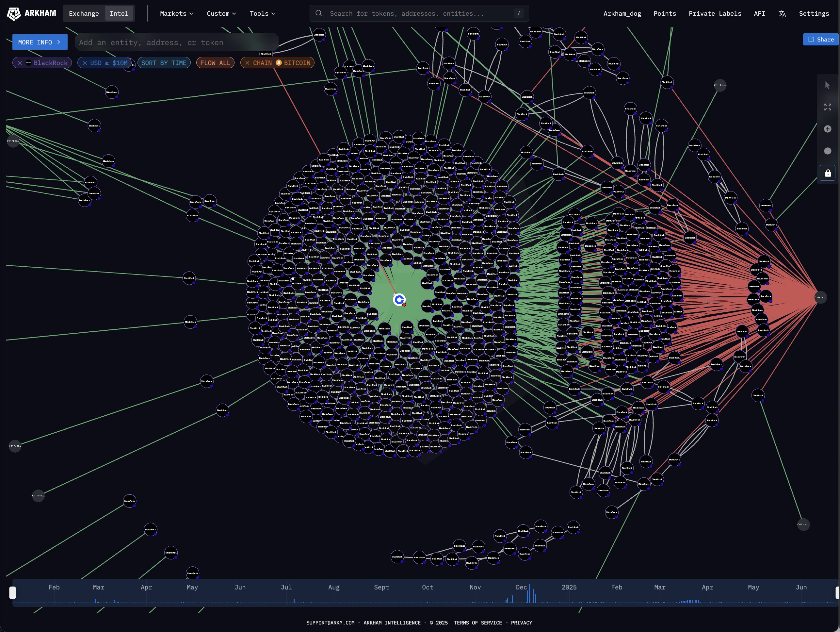Click the language translate icon
The width and height of the screenshot is (840, 632).
pos(782,14)
